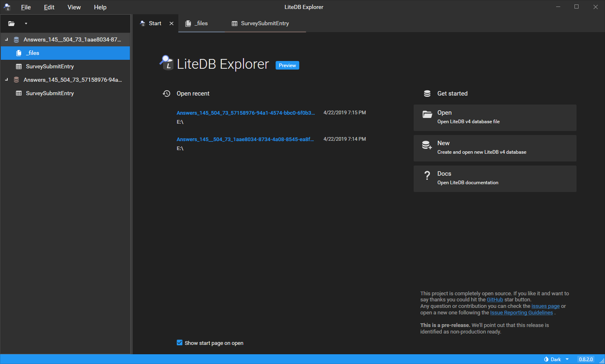Switch to the Start tab
Screen dimensions: 605x364
click(x=155, y=23)
